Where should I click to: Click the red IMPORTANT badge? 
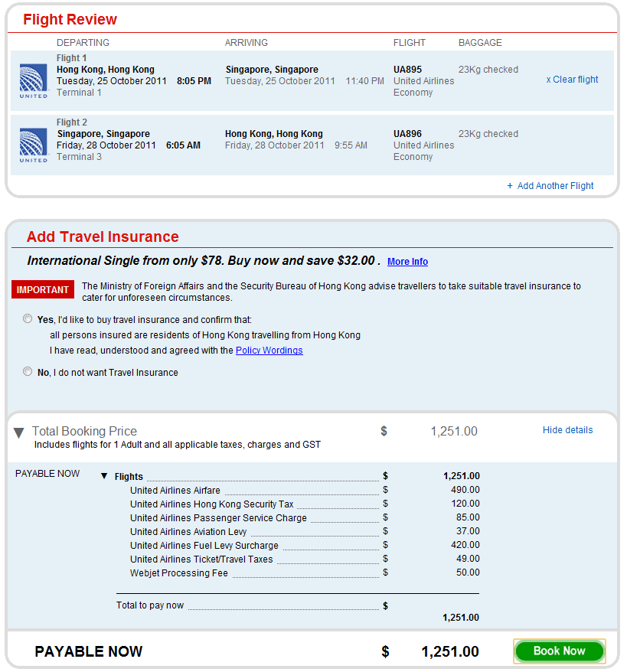pyautogui.click(x=43, y=290)
